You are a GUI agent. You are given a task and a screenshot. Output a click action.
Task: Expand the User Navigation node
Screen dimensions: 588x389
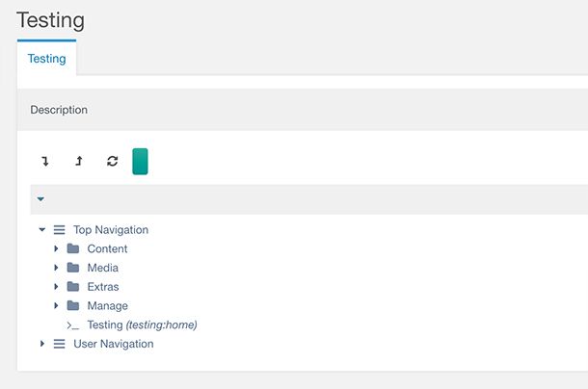[x=42, y=344]
